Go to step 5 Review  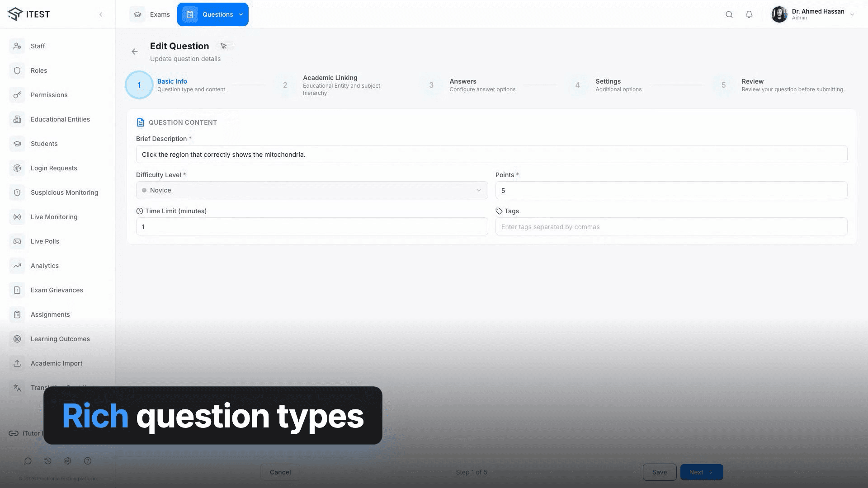pos(779,85)
